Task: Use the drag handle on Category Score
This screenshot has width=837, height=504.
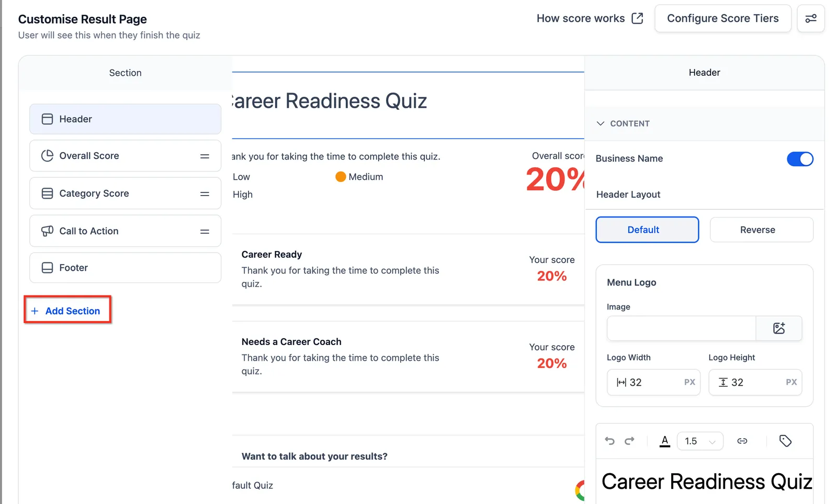Action: point(205,193)
